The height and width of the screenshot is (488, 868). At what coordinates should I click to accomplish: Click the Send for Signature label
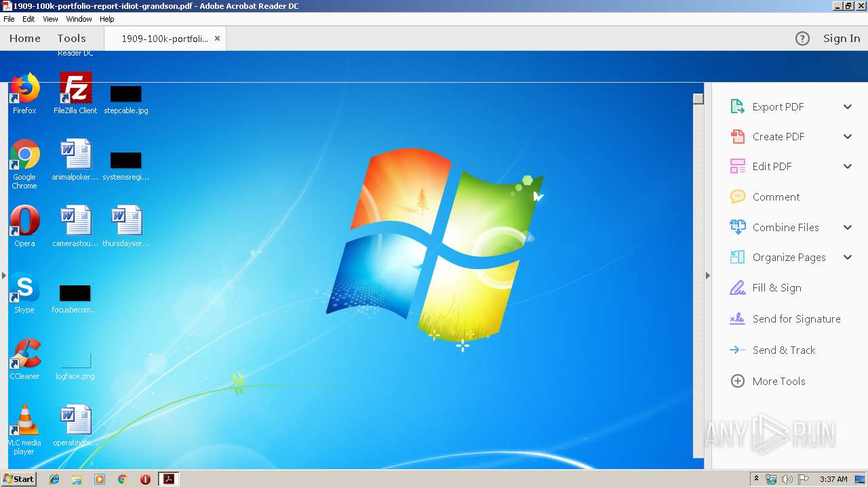[x=797, y=319]
